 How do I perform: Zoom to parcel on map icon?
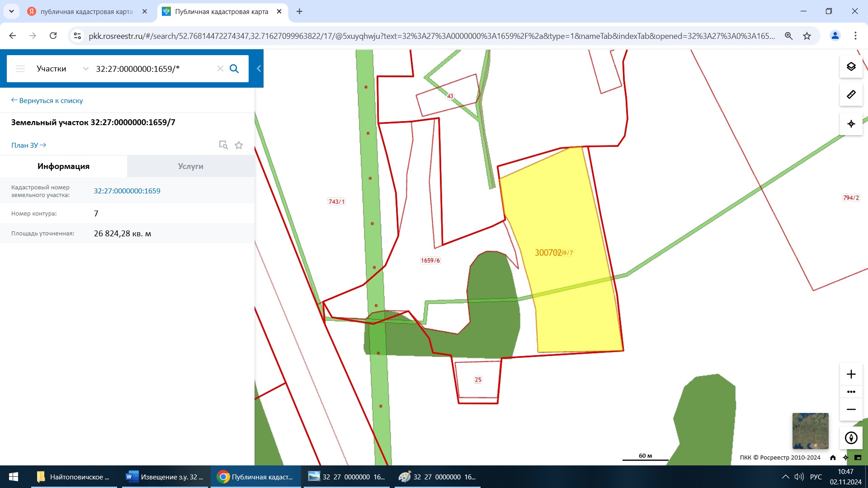click(223, 145)
